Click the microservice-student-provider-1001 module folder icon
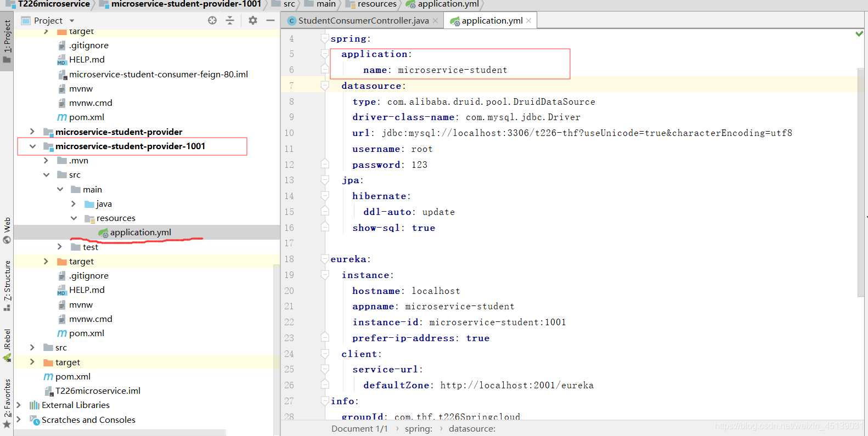868x436 pixels. pos(48,146)
